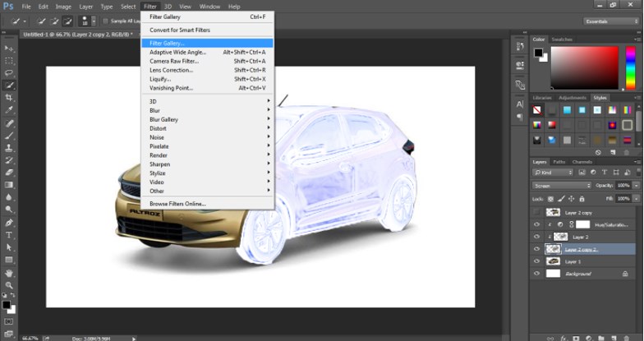This screenshot has height=341, width=644.
Task: Select the Dodge tool
Action: 9,210
